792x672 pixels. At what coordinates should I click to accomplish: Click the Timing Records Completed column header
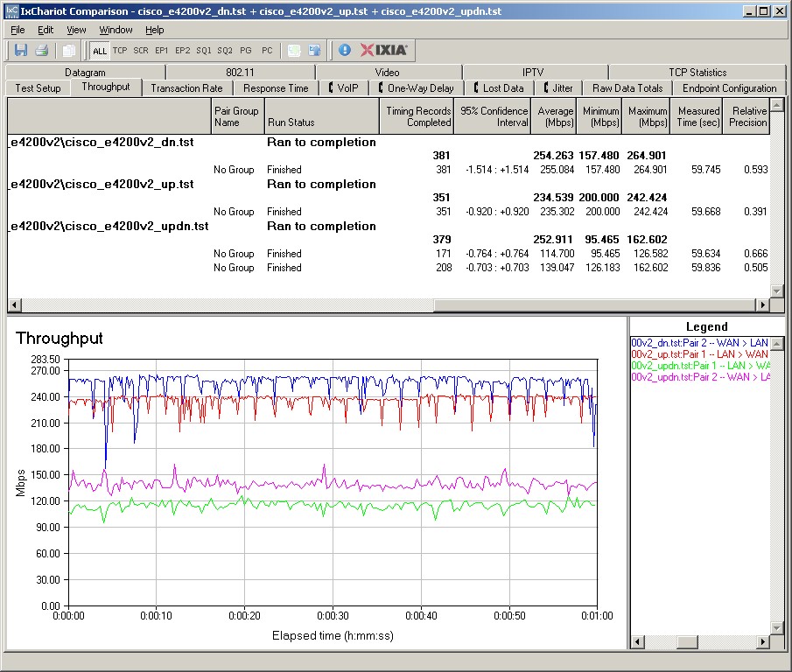coord(417,116)
